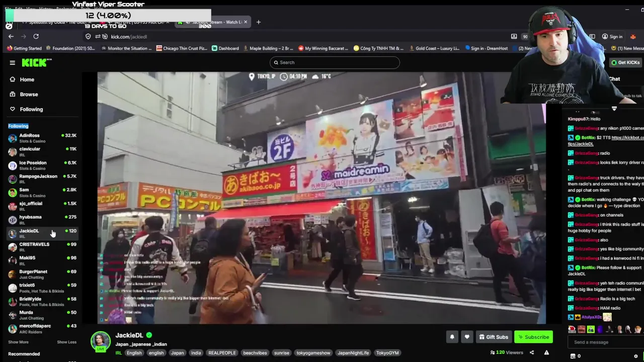Open browser sidebar panel icon

[x=592, y=36]
